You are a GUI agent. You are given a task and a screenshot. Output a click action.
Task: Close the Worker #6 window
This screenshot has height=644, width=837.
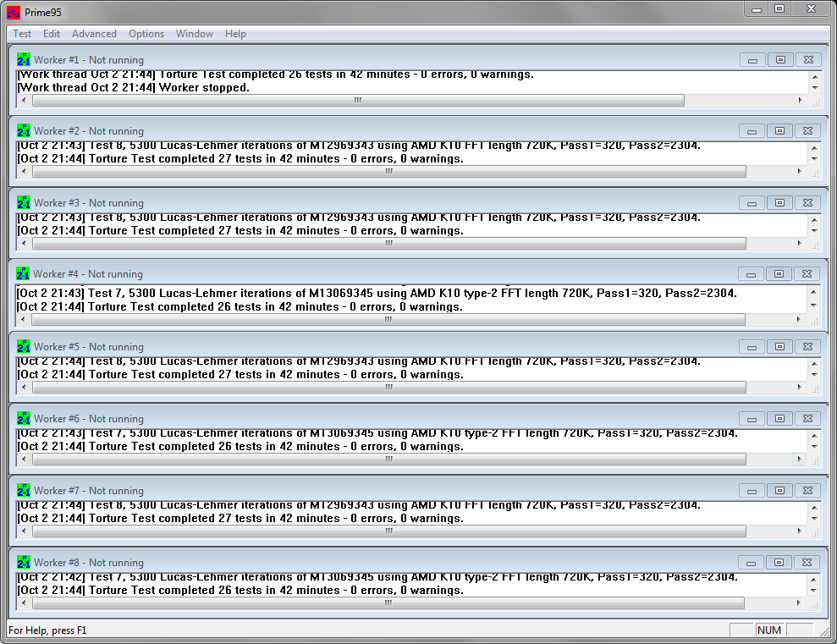point(807,418)
